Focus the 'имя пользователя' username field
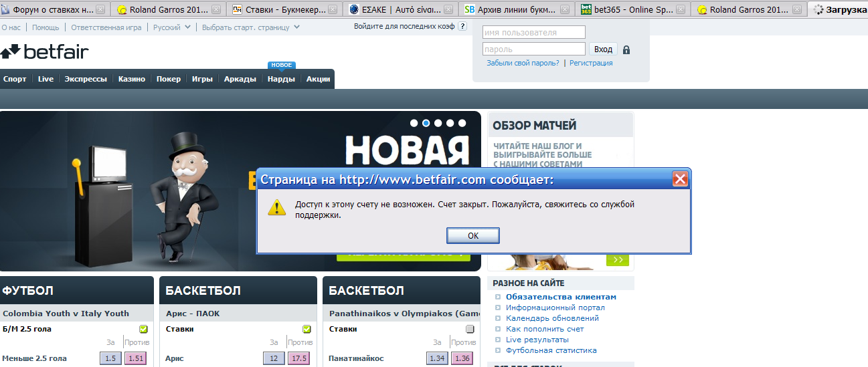868x367 pixels. (x=534, y=32)
